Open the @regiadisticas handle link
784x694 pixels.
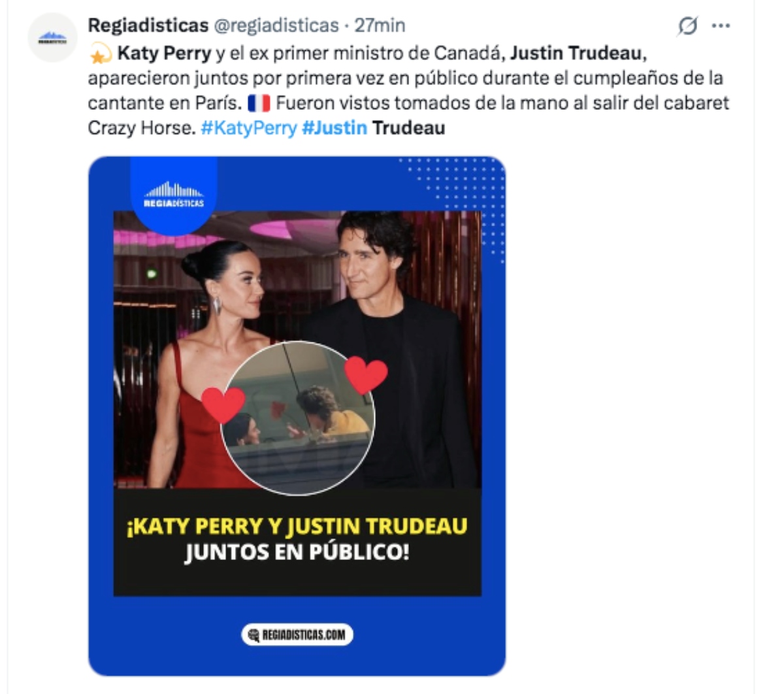click(x=276, y=25)
